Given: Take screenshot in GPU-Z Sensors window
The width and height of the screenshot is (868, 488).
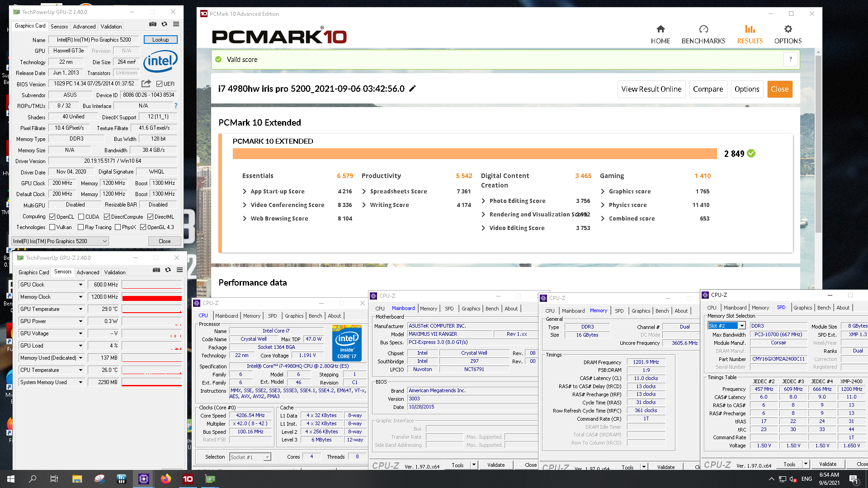Looking at the screenshot, I should (156, 270).
